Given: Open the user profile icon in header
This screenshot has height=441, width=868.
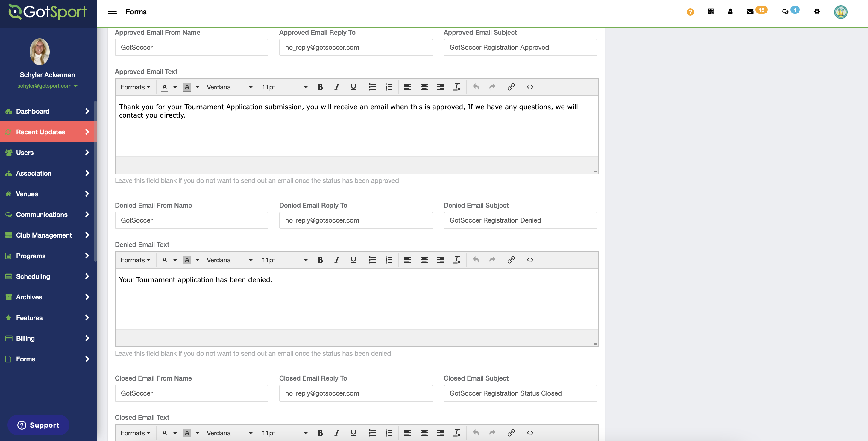Looking at the screenshot, I should click(730, 11).
